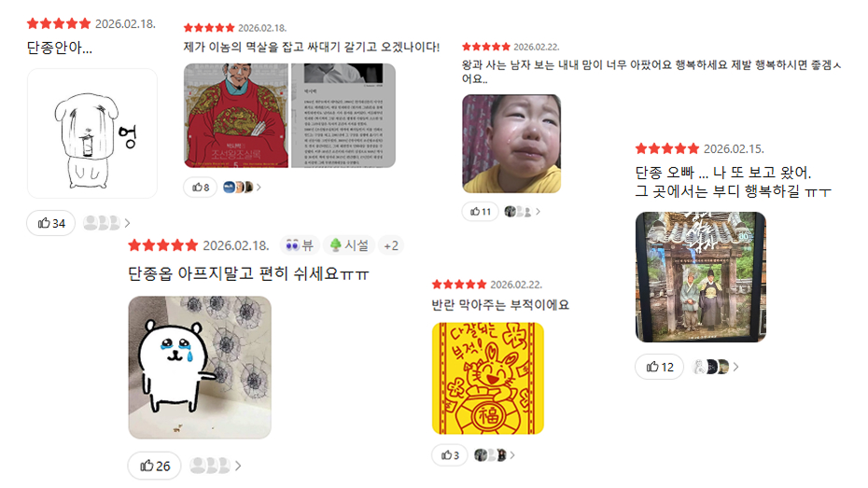Expand likers list next to 8 likes
Screen dimensions: 868x488
242,187
